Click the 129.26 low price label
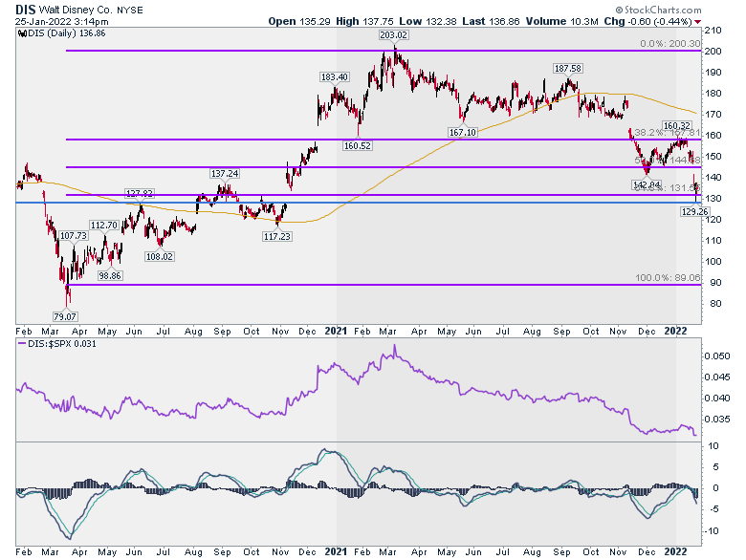The image size is (746, 560). 694,211
